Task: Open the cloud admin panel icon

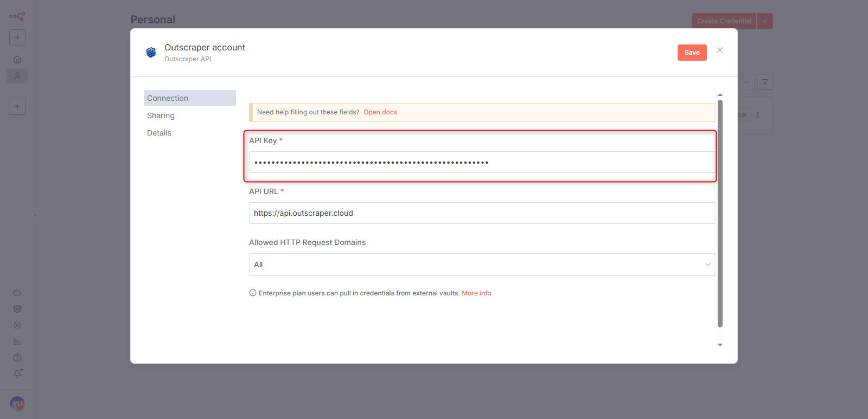Action: (x=17, y=293)
